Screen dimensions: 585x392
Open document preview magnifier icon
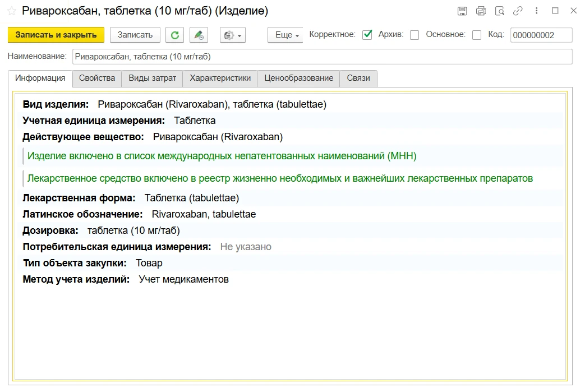coord(500,11)
